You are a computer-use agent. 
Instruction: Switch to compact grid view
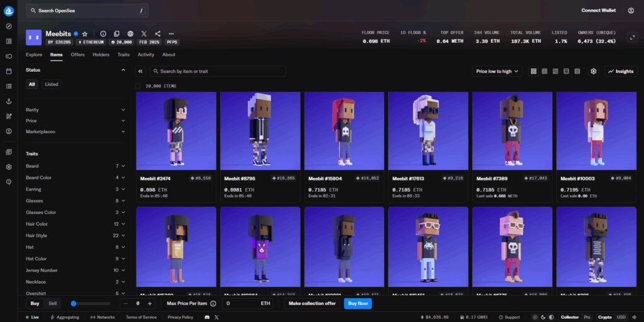tap(545, 71)
